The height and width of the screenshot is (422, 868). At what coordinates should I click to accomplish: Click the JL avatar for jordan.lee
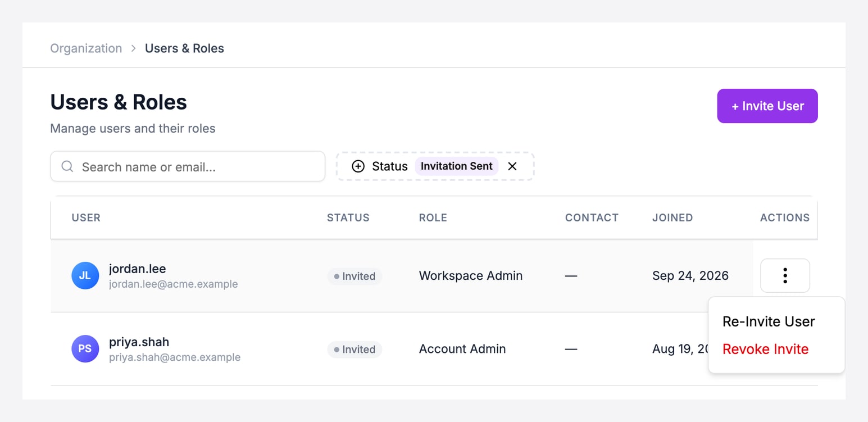85,276
